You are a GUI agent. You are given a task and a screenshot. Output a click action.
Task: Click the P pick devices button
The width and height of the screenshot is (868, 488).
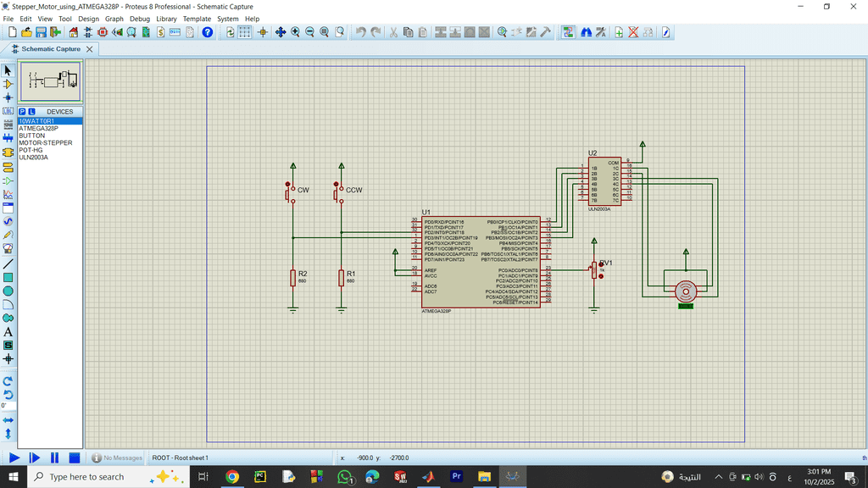[22, 112]
